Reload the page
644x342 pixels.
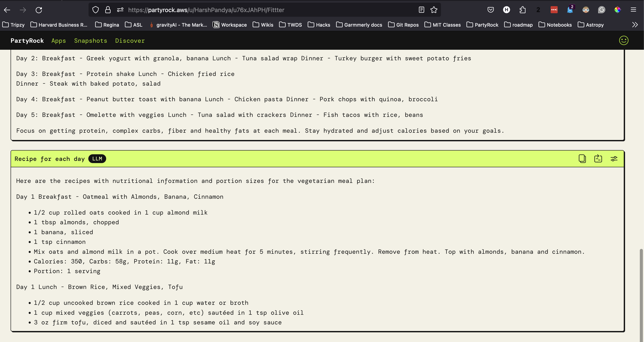39,10
